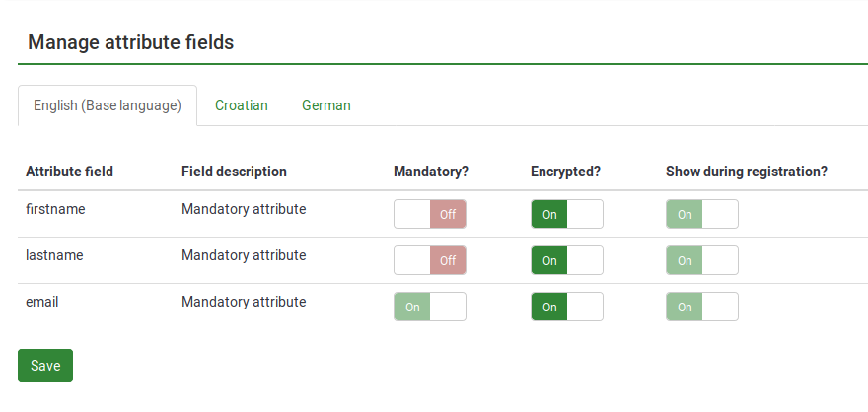Toggle the Mandatory switch for email

tap(430, 307)
